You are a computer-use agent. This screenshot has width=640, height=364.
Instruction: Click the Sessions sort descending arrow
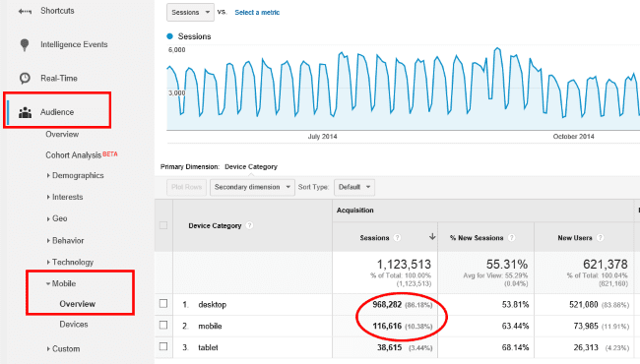432,237
